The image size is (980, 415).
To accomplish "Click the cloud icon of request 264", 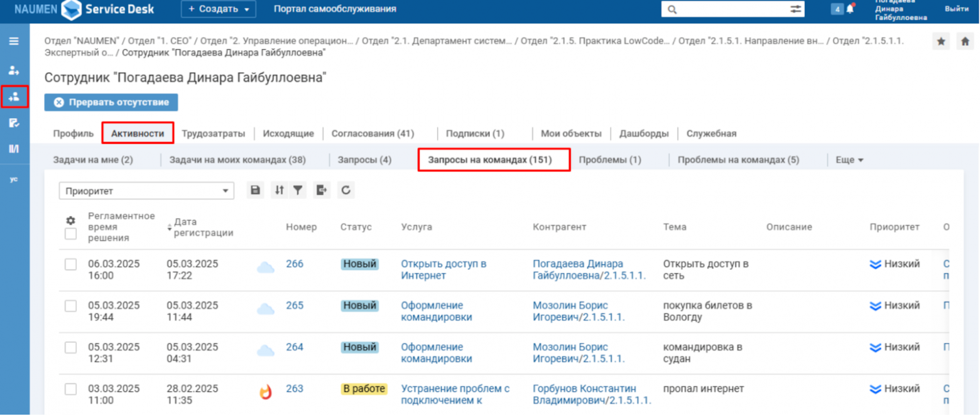I will 266,351.
